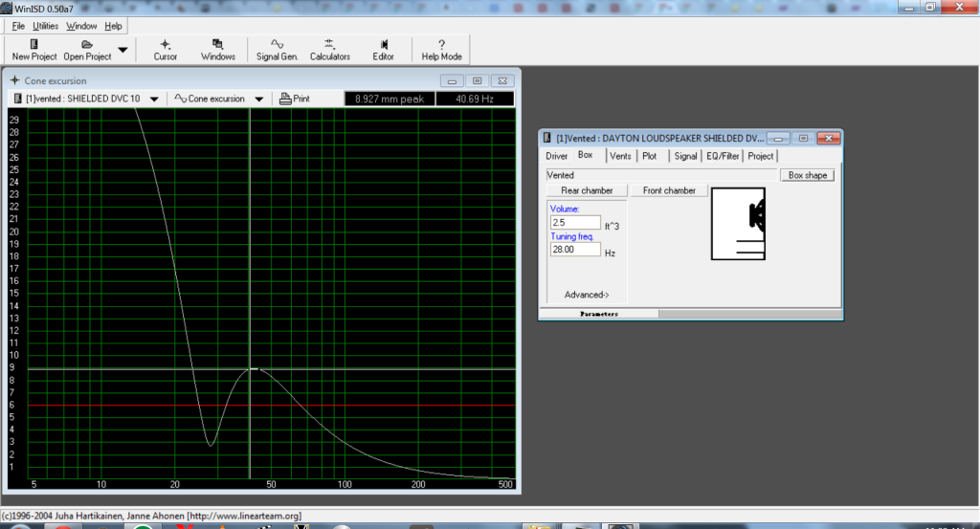The width and height of the screenshot is (980, 529).
Task: Close the Cone excursion window
Action: [503, 80]
